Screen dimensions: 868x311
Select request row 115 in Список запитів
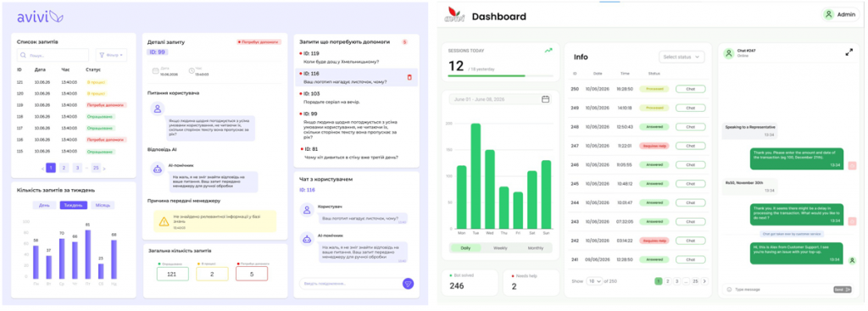[72, 152]
